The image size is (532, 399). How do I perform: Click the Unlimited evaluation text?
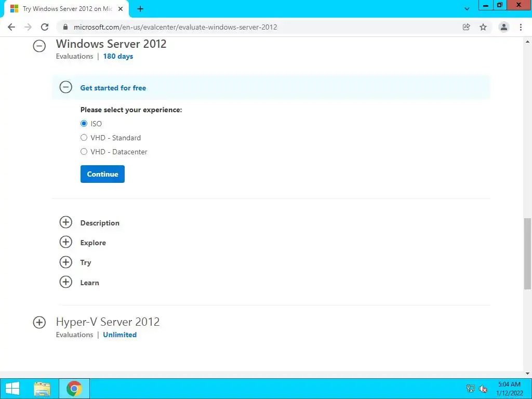pyautogui.click(x=120, y=335)
